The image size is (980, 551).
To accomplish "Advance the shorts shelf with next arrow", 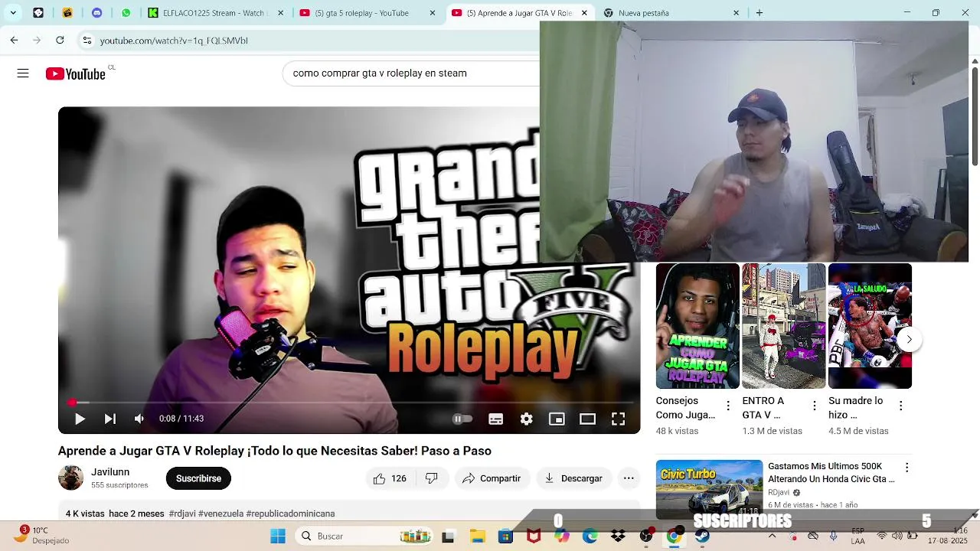I will [x=909, y=339].
